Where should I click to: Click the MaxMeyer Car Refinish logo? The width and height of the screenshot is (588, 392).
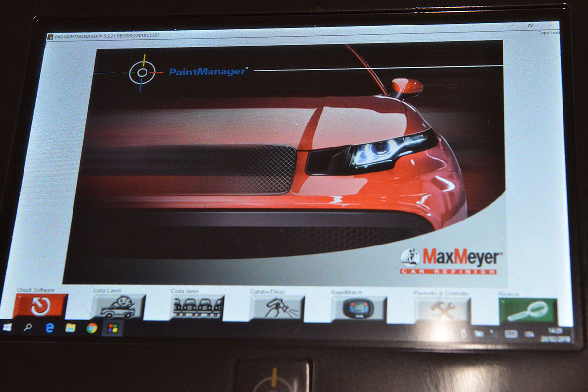pyautogui.click(x=449, y=261)
